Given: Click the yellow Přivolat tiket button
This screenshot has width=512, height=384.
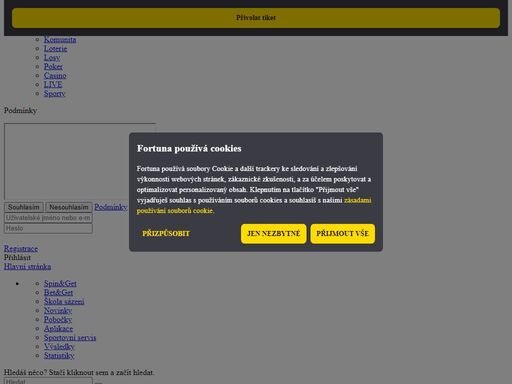Looking at the screenshot, I should pos(256,18).
